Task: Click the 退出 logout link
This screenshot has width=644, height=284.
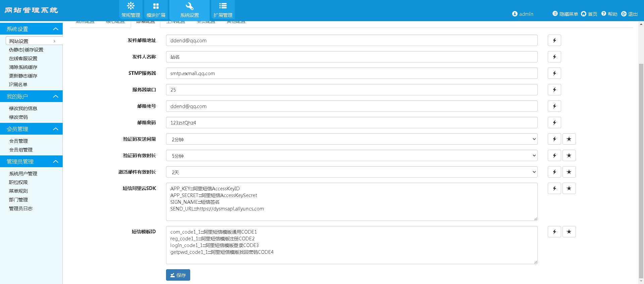Action: point(629,14)
